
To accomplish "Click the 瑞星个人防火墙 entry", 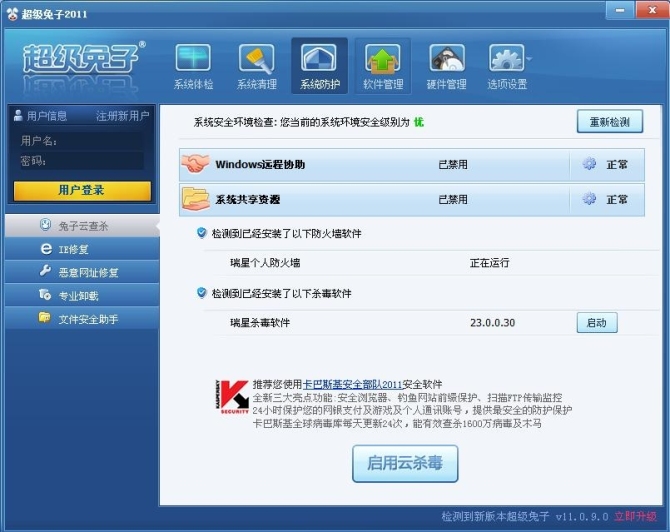I will pyautogui.click(x=265, y=263).
